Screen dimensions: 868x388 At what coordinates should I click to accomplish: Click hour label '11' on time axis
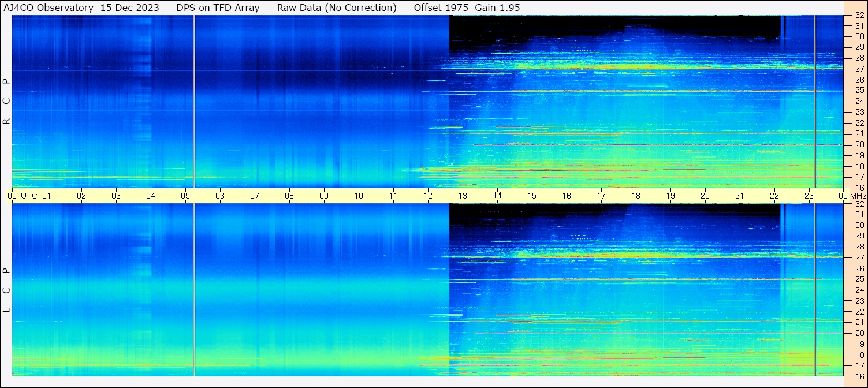(393, 196)
